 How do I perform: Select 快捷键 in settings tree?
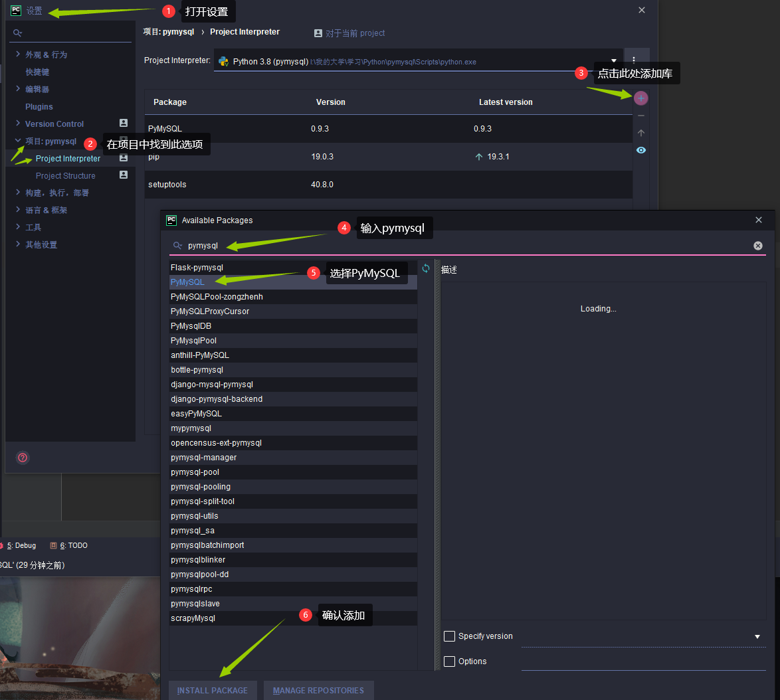point(37,72)
